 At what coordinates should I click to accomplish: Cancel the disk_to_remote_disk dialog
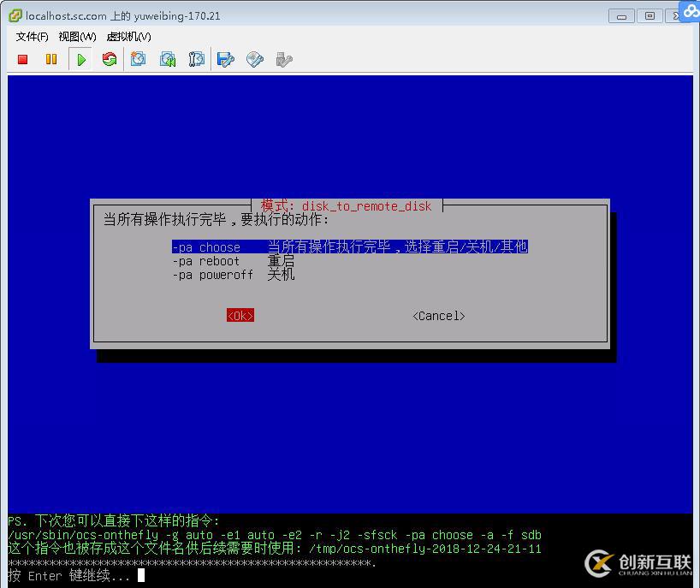[x=437, y=315]
